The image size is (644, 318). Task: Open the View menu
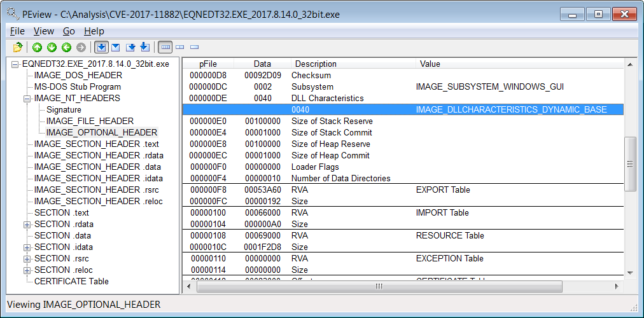click(x=43, y=31)
